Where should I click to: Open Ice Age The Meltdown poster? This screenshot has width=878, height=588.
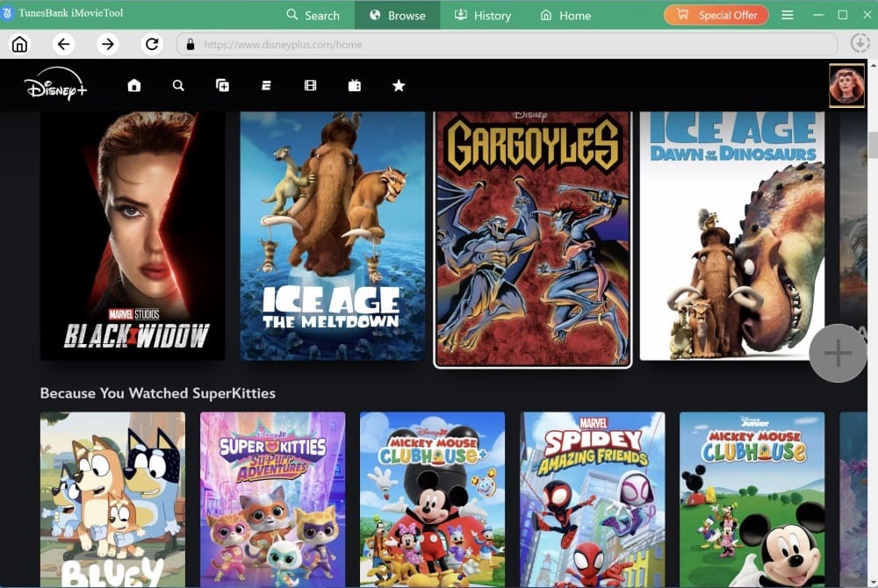[333, 235]
